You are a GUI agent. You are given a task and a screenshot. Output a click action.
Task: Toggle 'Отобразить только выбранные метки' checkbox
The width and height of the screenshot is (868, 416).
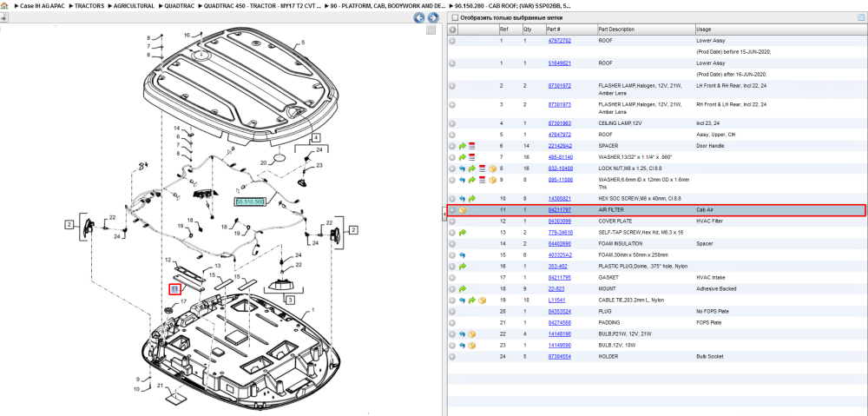click(455, 17)
